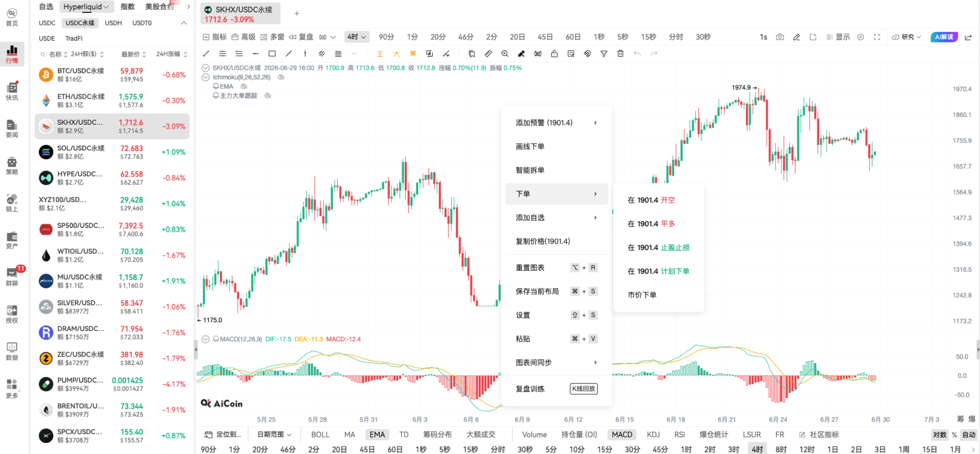Click the fullscreen icon in the top toolbar
This screenshot has height=454, width=980.
click(877, 37)
